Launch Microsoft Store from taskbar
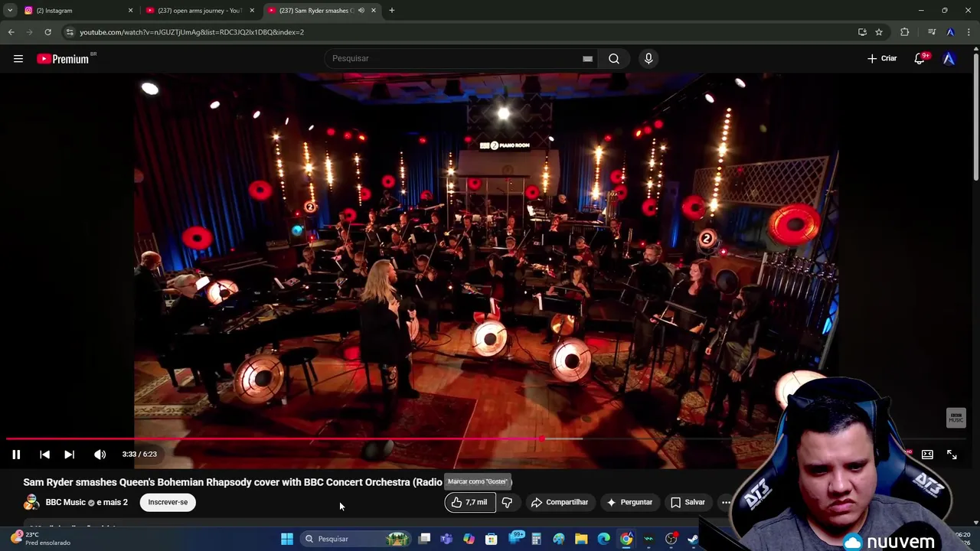This screenshot has height=551, width=980. pyautogui.click(x=492, y=539)
